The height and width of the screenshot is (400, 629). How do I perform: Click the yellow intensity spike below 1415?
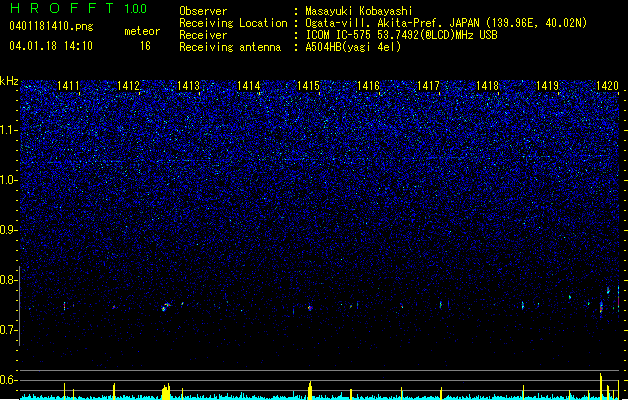click(310, 390)
